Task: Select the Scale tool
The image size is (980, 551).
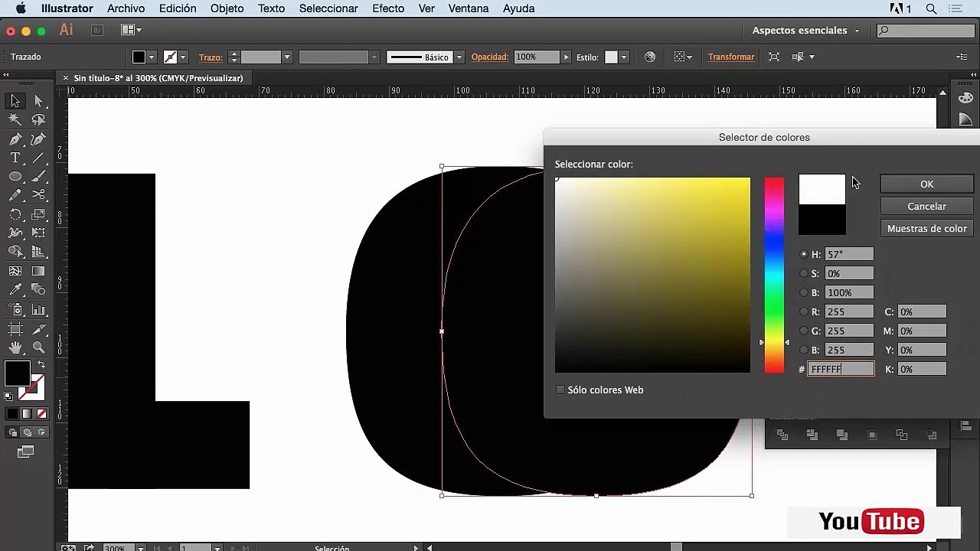Action: pyautogui.click(x=39, y=214)
